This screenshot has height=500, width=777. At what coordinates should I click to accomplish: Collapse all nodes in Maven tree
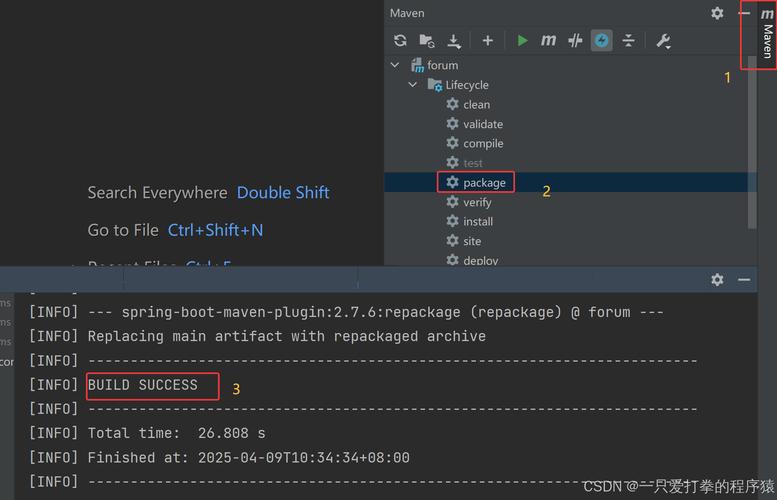coord(628,41)
